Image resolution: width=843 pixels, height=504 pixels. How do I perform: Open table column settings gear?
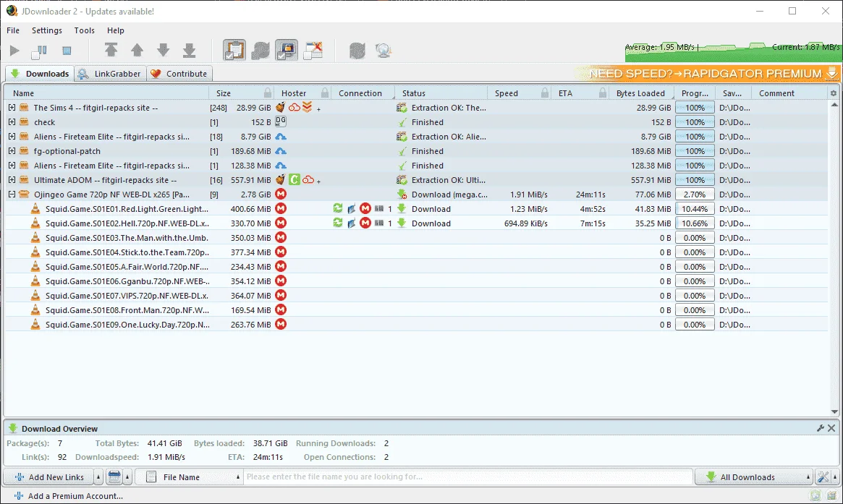pos(834,93)
